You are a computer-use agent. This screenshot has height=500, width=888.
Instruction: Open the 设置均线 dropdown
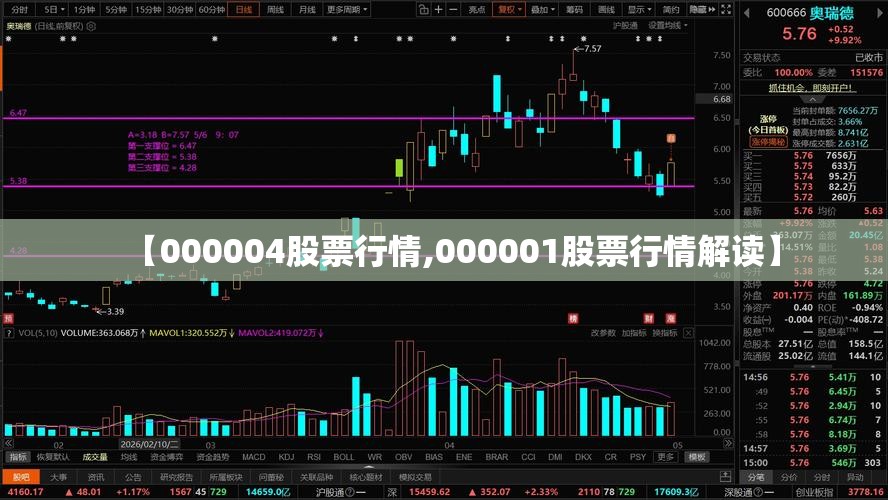point(668,25)
